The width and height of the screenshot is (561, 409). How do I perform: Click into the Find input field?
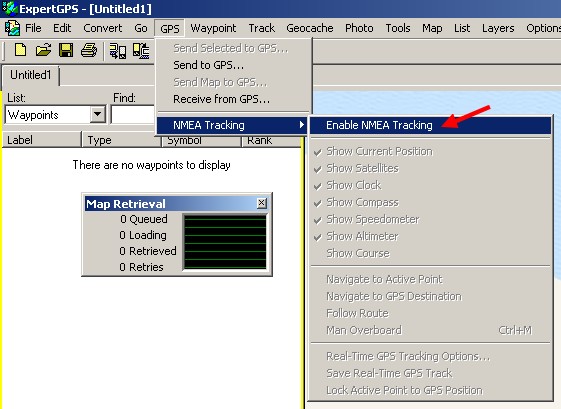(x=133, y=115)
